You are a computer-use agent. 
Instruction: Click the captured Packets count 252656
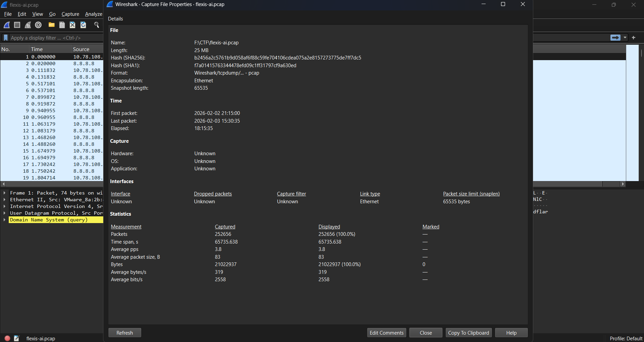[223, 234]
